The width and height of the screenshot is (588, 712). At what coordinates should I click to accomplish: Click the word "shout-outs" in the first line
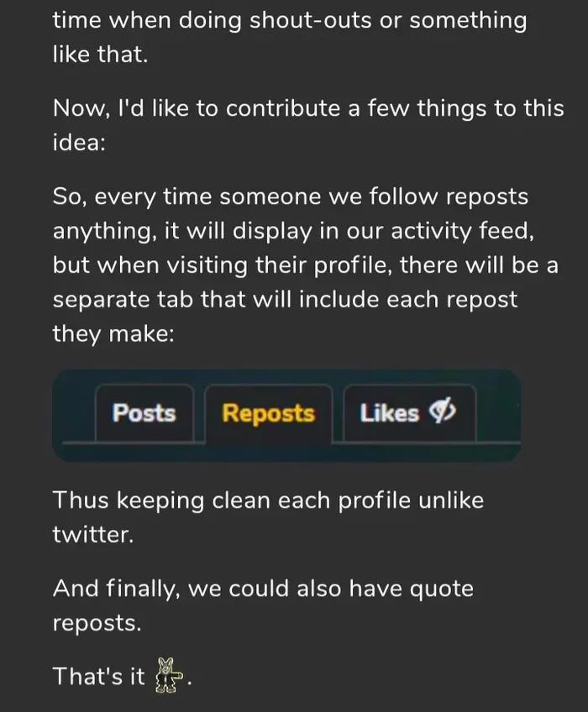pyautogui.click(x=310, y=20)
